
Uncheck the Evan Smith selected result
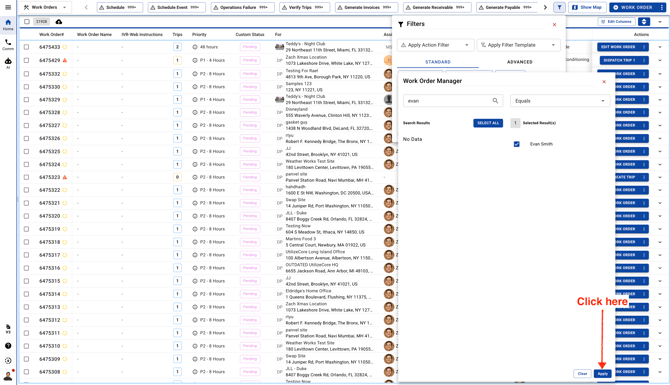[x=517, y=144]
